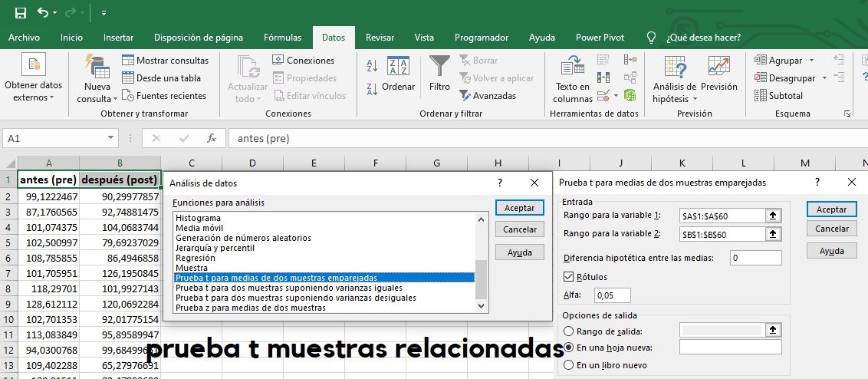
Task: Open the Name Box dropdown
Action: [x=111, y=138]
